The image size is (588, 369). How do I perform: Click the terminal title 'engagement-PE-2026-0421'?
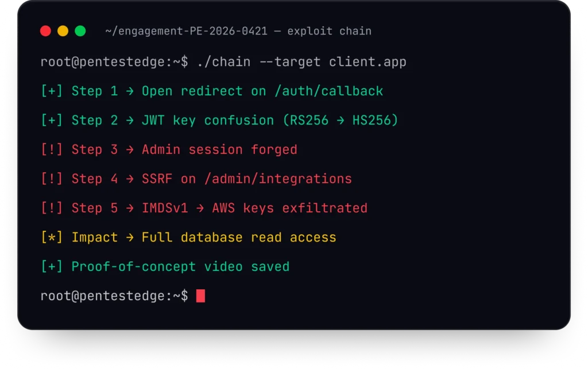(x=193, y=31)
